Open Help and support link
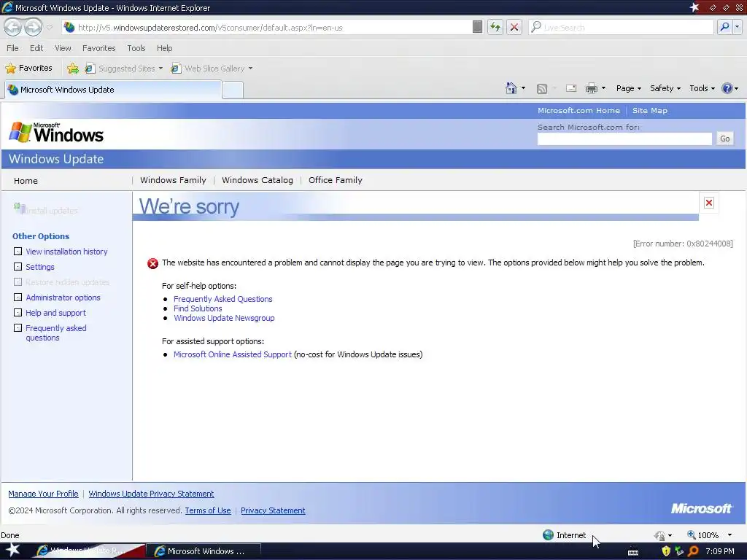747x560 pixels. pyautogui.click(x=55, y=313)
